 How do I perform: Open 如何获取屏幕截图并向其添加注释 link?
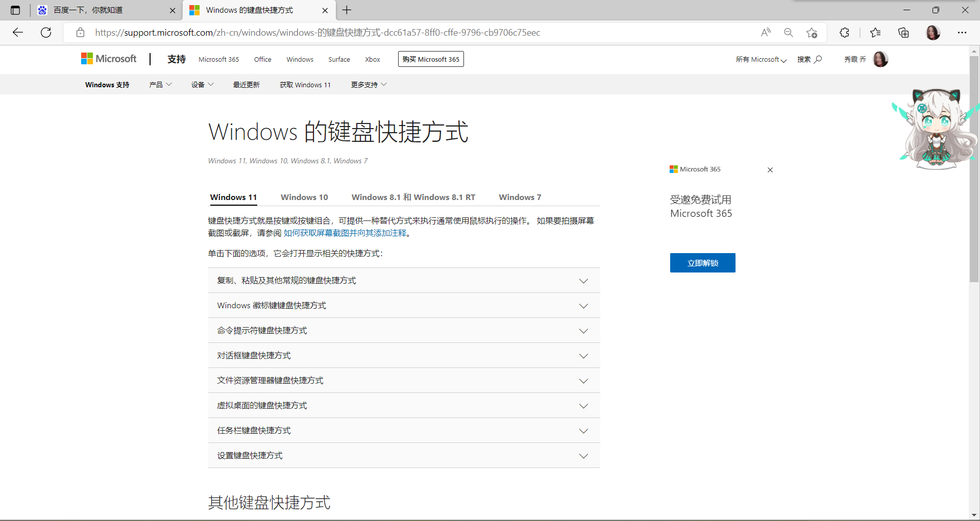(x=345, y=233)
